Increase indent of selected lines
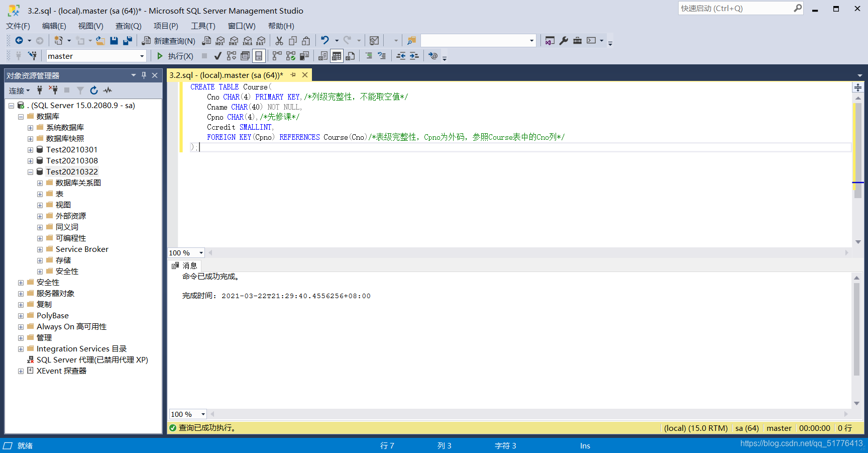The image size is (868, 453). pyautogui.click(x=414, y=56)
